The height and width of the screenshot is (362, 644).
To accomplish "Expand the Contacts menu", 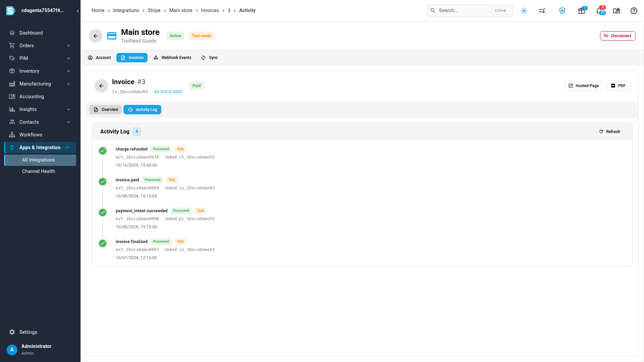I will pos(40,122).
